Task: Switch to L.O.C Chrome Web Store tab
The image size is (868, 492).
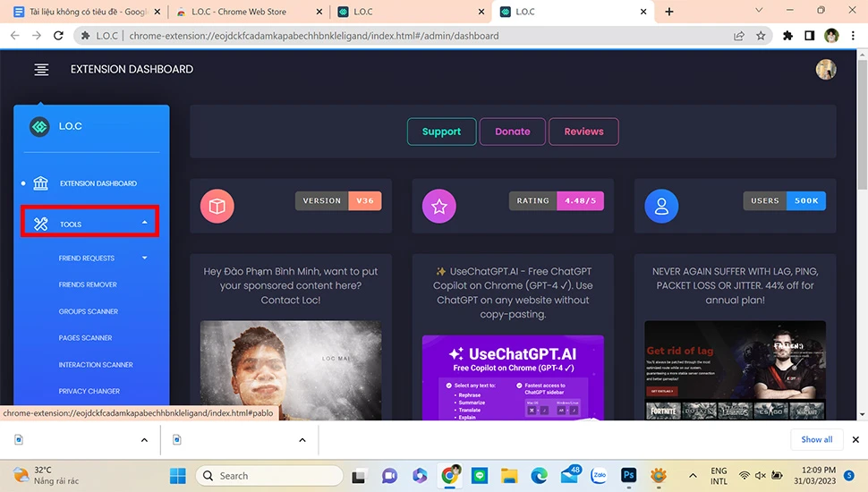Action: (x=249, y=12)
